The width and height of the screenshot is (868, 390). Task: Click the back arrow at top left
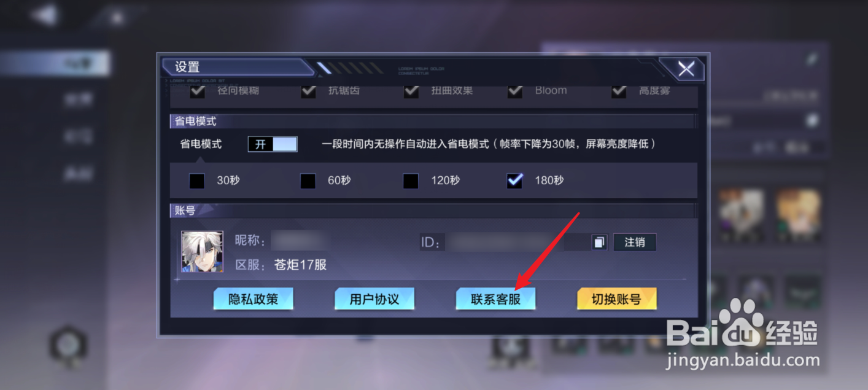(45, 15)
